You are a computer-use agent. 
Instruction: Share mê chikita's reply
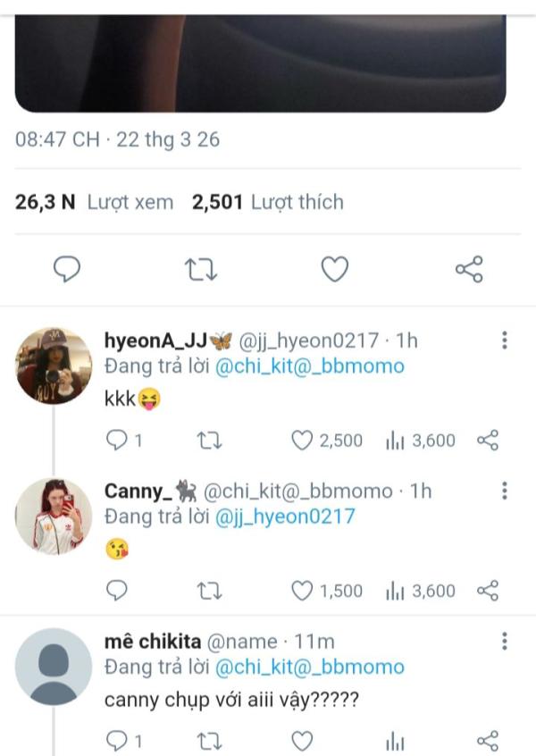(488, 741)
